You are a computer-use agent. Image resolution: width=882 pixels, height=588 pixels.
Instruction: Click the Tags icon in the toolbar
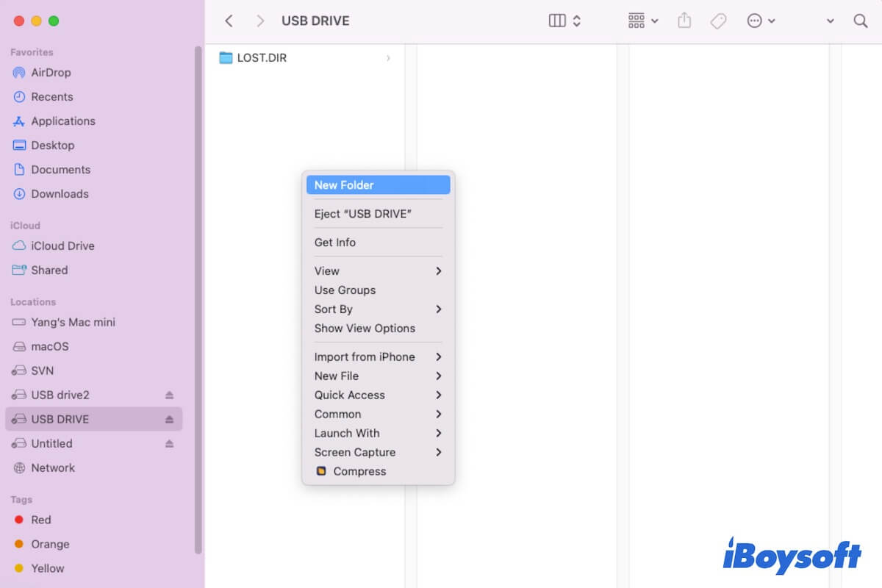(718, 21)
